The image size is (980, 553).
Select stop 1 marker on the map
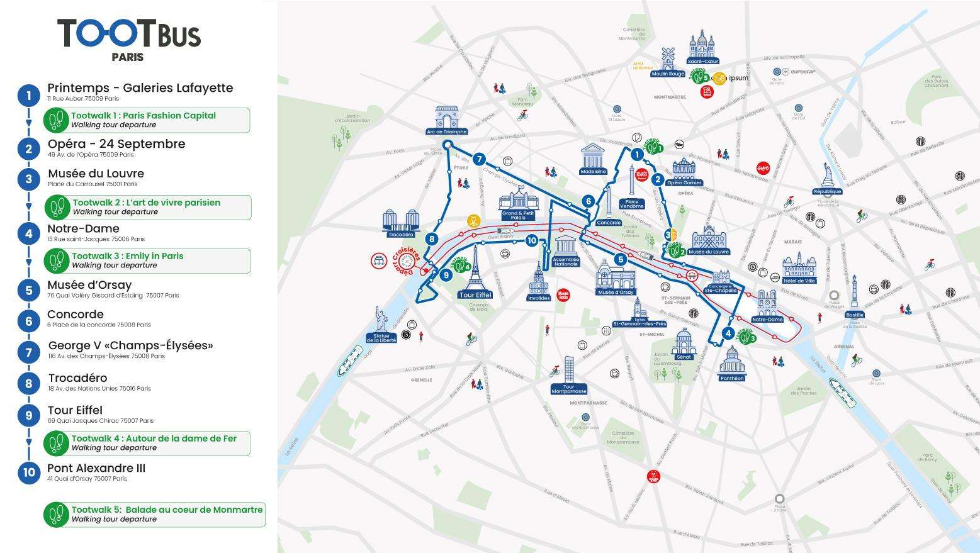click(636, 154)
